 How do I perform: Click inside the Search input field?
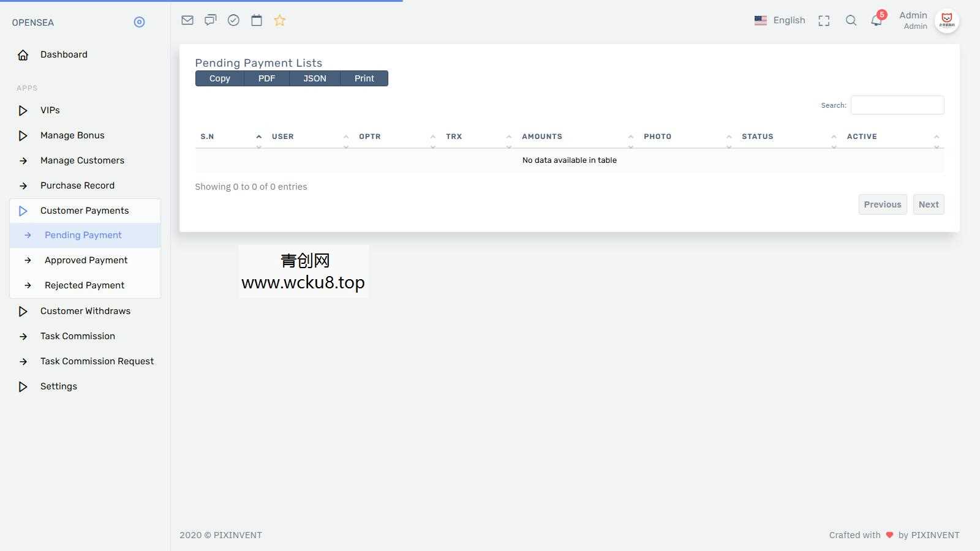[x=897, y=105]
